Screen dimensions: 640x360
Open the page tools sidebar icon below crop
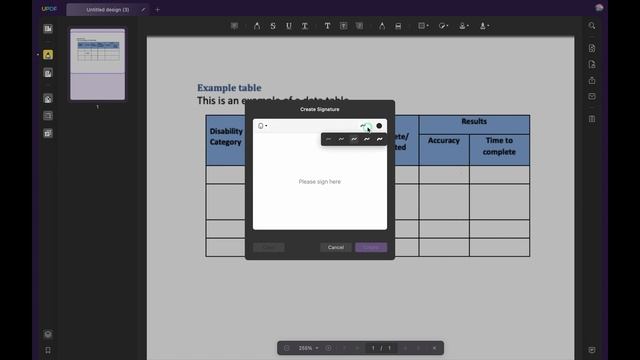pos(48,133)
